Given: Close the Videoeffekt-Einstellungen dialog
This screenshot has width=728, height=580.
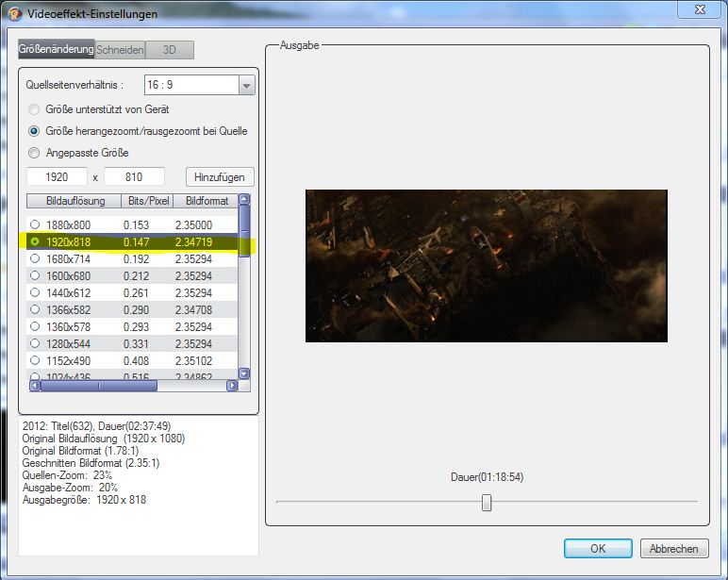Looking at the screenshot, I should pyautogui.click(x=701, y=10).
